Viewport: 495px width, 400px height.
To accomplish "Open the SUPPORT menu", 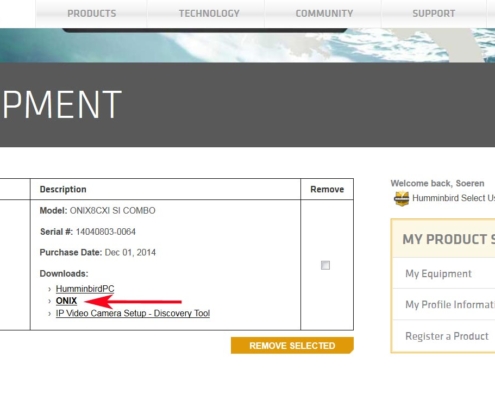I will click(x=434, y=14).
